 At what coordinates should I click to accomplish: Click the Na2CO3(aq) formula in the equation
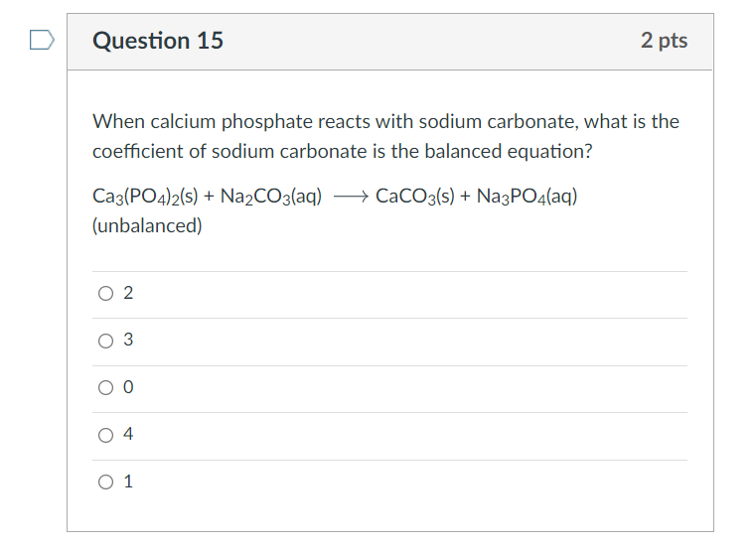(268, 197)
